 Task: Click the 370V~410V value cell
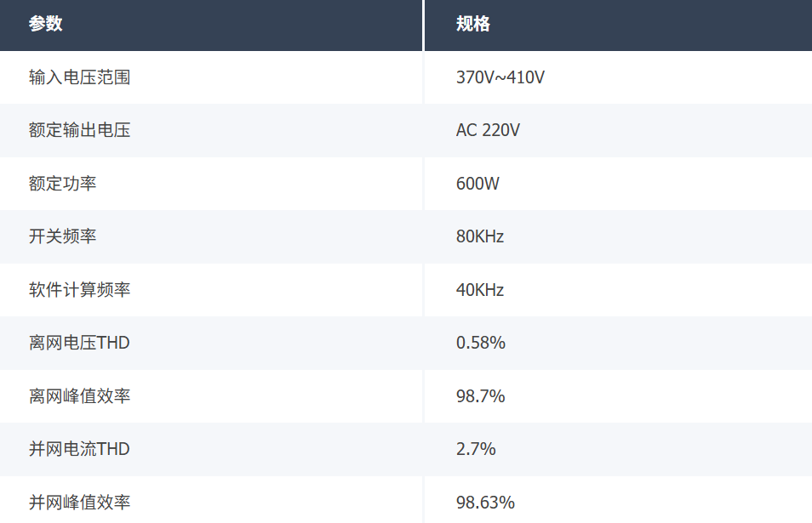pyautogui.click(x=500, y=77)
